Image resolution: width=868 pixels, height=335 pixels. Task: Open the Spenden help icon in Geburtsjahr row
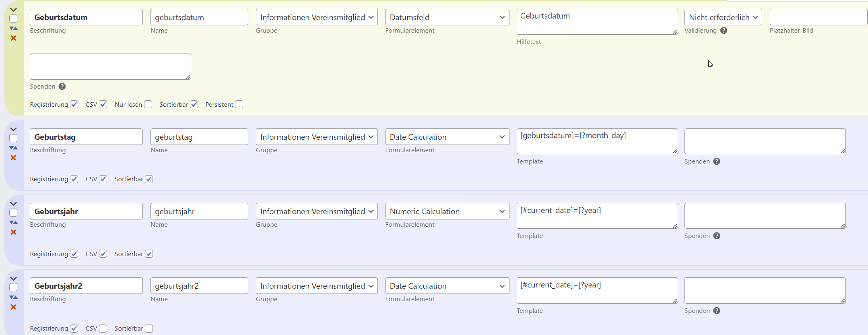(x=717, y=236)
